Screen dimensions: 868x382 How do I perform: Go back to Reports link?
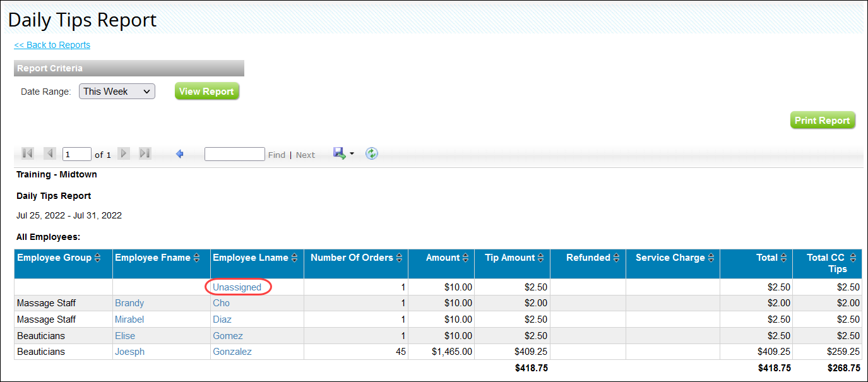52,45
